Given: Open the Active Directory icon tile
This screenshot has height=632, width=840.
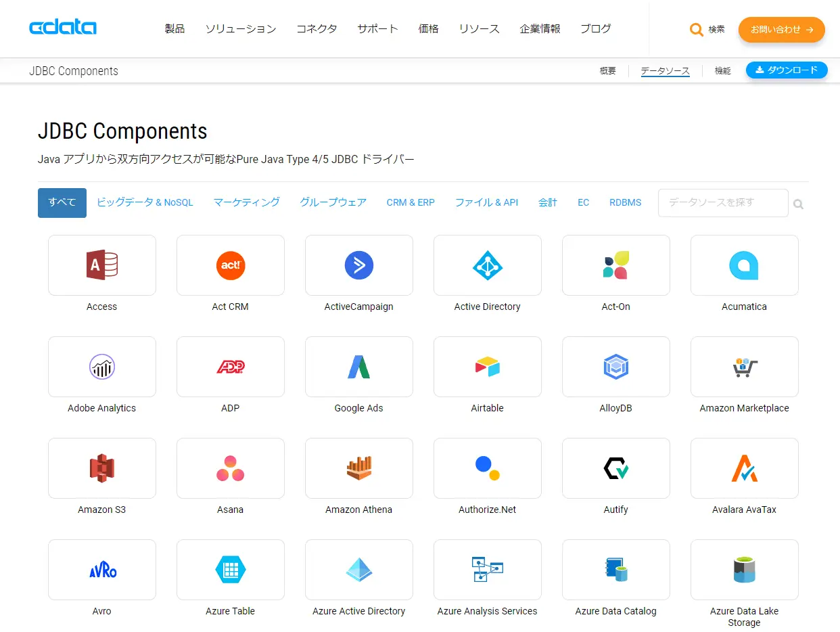Looking at the screenshot, I should (488, 265).
